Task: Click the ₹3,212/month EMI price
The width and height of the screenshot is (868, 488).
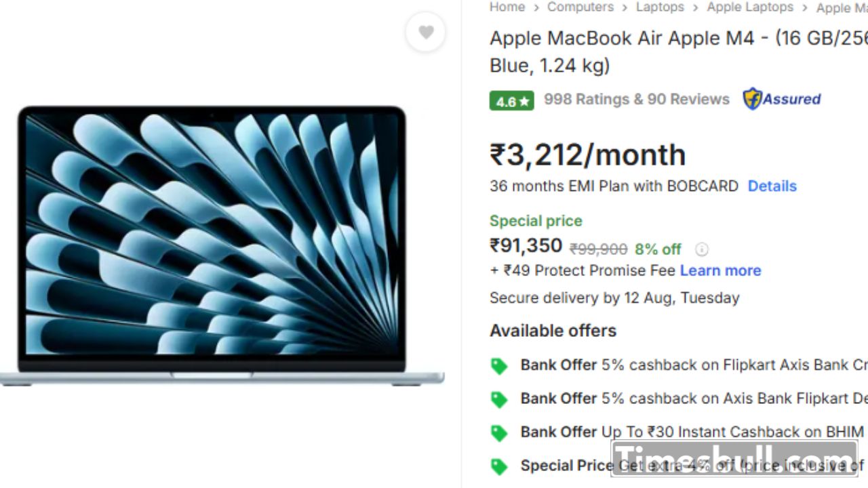Action: click(588, 155)
